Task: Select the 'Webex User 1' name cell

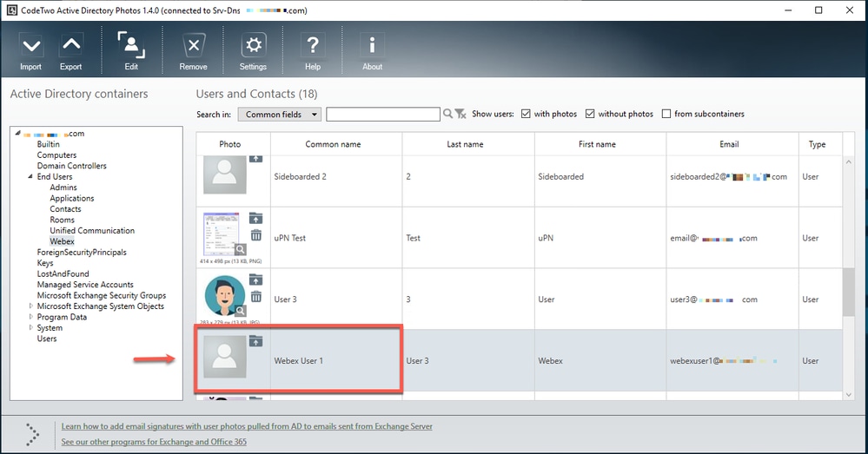Action: coord(336,360)
